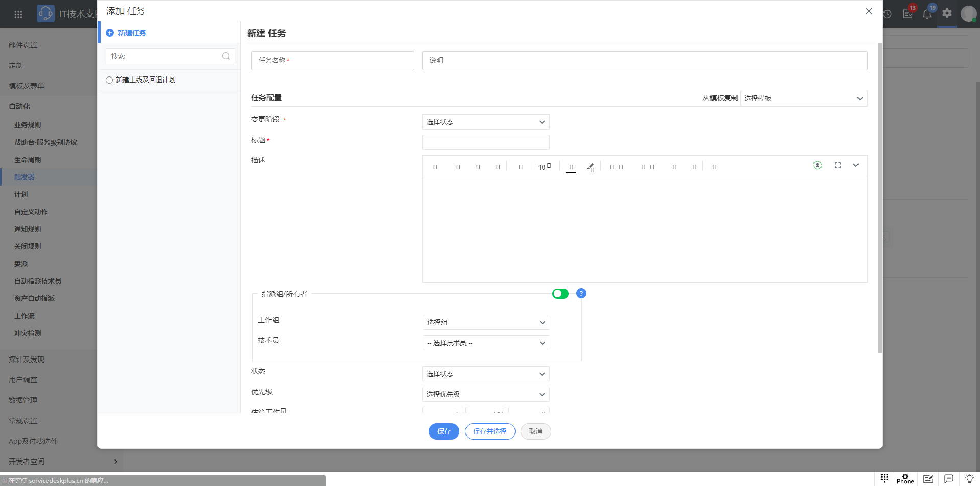Click the 说明 input field
Viewport: 980px width, 486px height.
(x=644, y=60)
